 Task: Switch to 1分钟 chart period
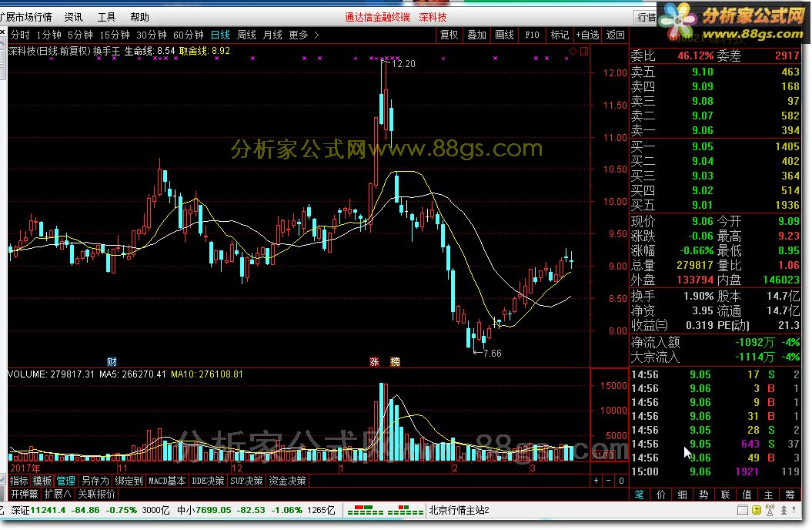48,35
